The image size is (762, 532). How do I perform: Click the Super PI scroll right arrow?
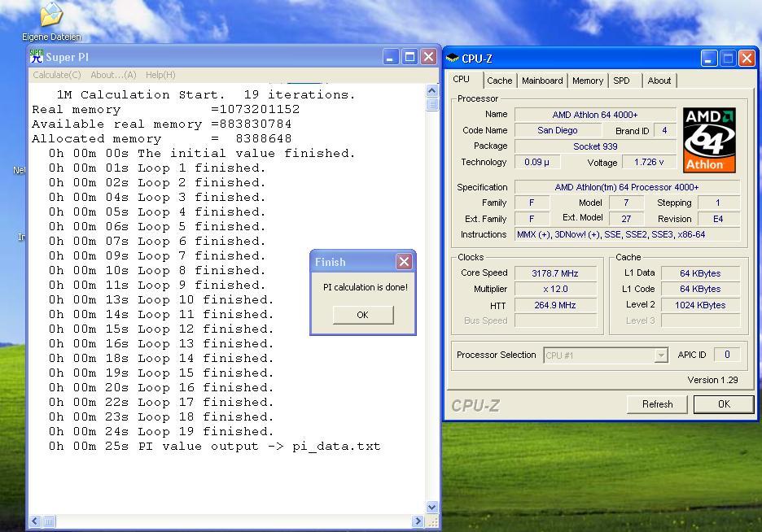pyautogui.click(x=418, y=521)
